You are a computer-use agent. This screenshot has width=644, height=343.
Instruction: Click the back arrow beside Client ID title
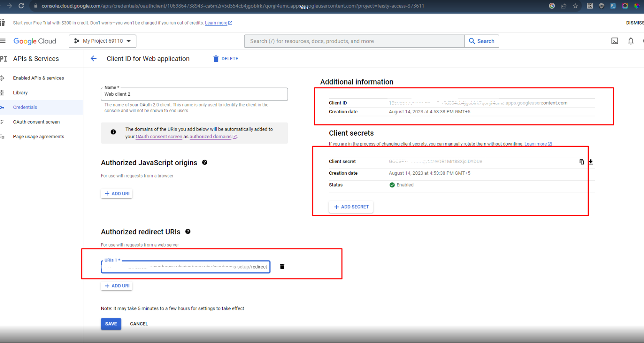[94, 59]
